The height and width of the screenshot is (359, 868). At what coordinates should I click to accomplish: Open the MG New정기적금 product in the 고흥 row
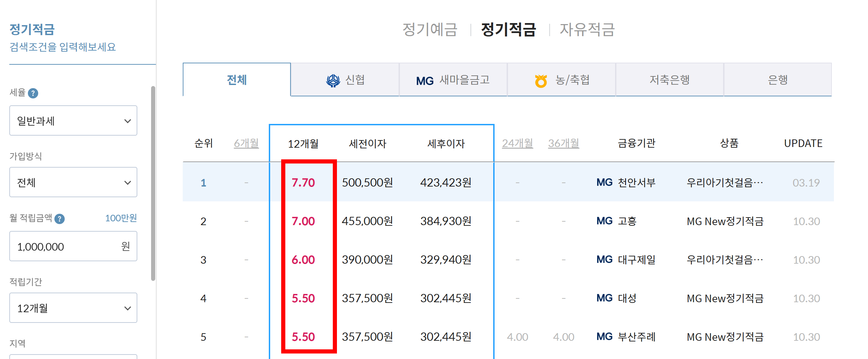pyautogui.click(x=725, y=221)
